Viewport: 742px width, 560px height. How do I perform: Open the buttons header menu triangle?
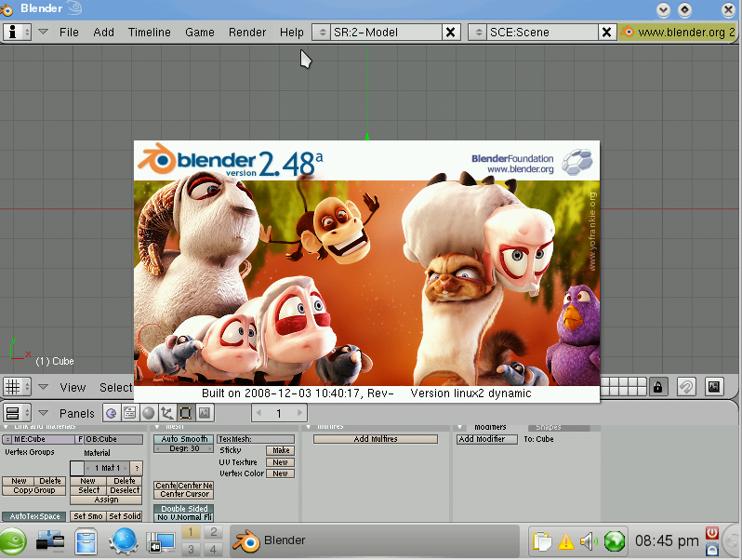43,413
